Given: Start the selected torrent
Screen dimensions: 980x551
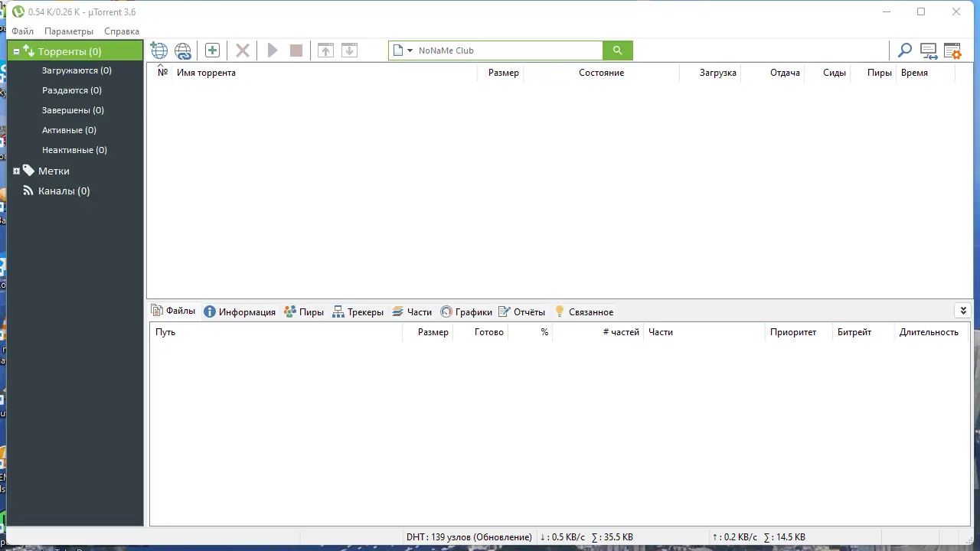Looking at the screenshot, I should tap(273, 50).
